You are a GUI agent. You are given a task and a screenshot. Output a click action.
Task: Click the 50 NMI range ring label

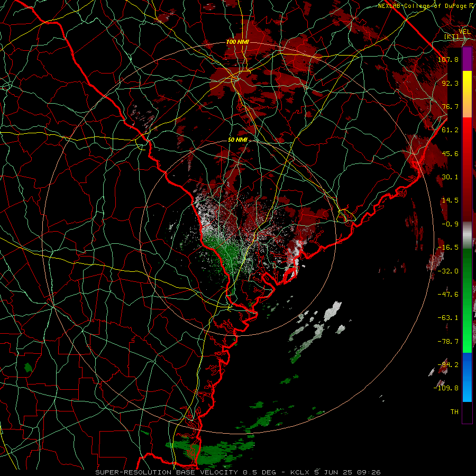tap(237, 140)
